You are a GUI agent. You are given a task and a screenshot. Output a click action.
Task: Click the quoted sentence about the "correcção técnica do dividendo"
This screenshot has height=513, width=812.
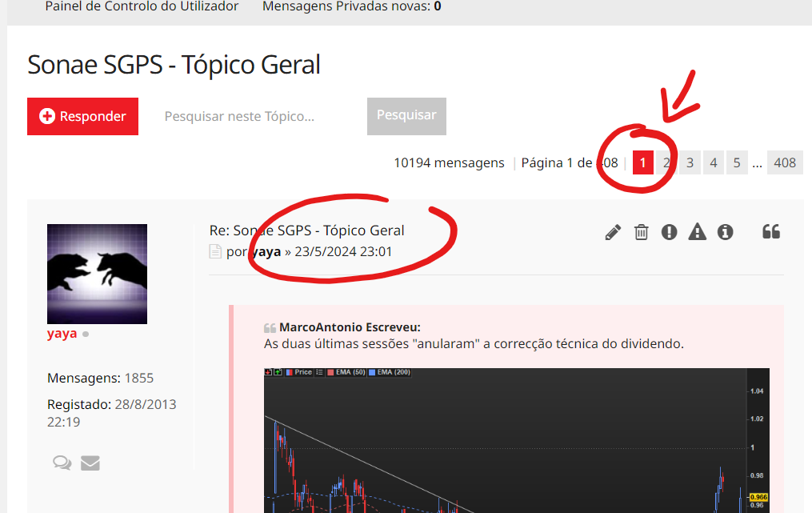tap(474, 344)
